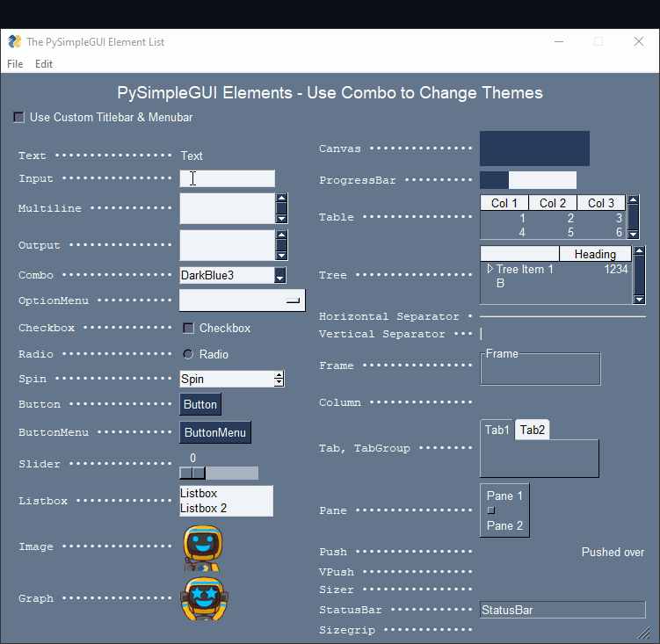Click the Output box scroll down arrow
The height and width of the screenshot is (644, 660).
click(281, 255)
